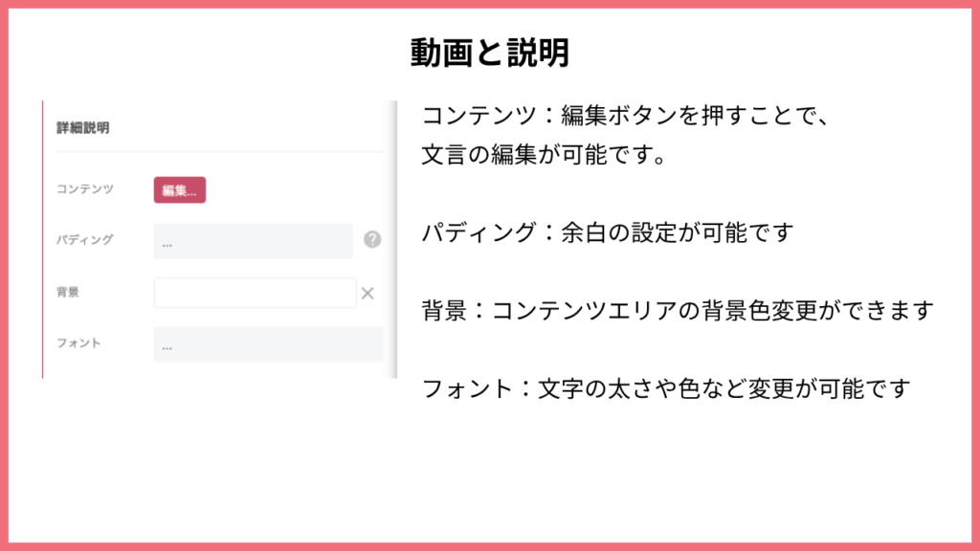Open the 背景 color picker field
The height and width of the screenshot is (551, 980).
[255, 293]
